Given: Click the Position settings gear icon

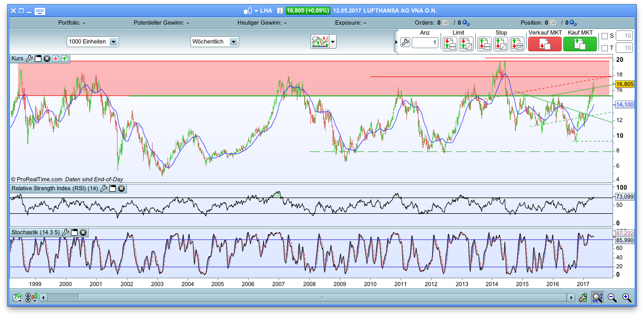Looking at the screenshot, I should (x=573, y=23).
